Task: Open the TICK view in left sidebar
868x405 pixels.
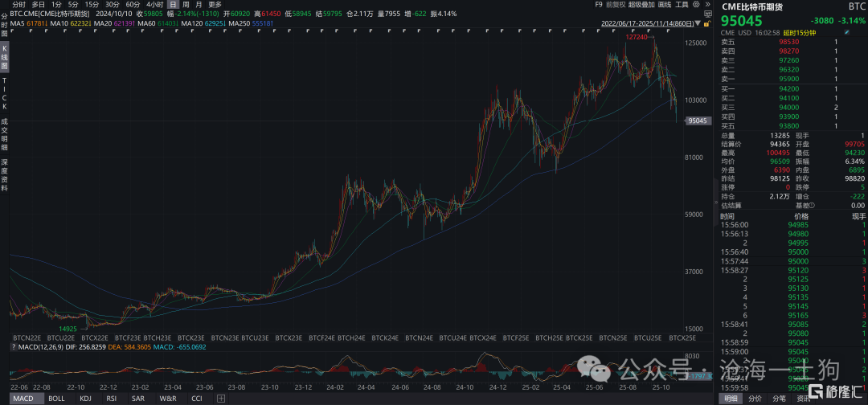Action: click(x=5, y=94)
